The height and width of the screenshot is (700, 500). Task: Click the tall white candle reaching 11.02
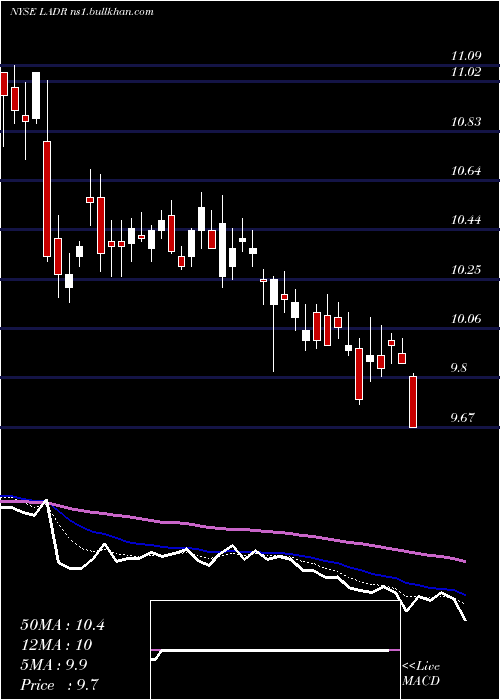(36, 95)
